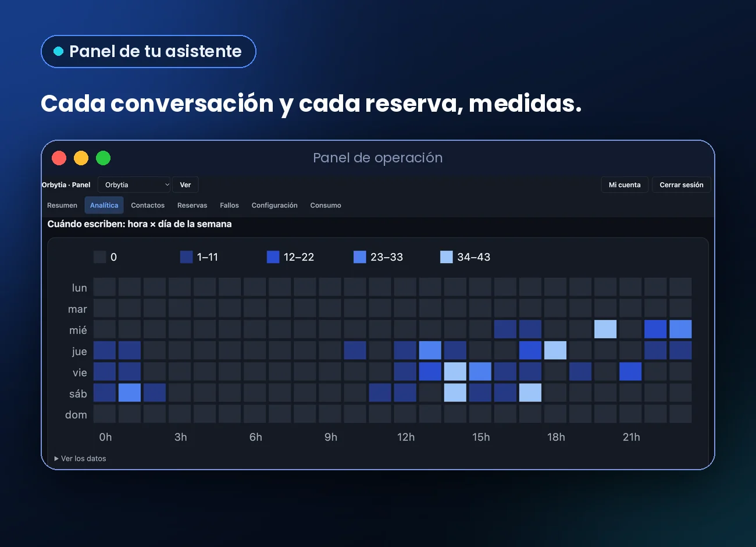Click the 34–43 legend swatch

tap(446, 257)
